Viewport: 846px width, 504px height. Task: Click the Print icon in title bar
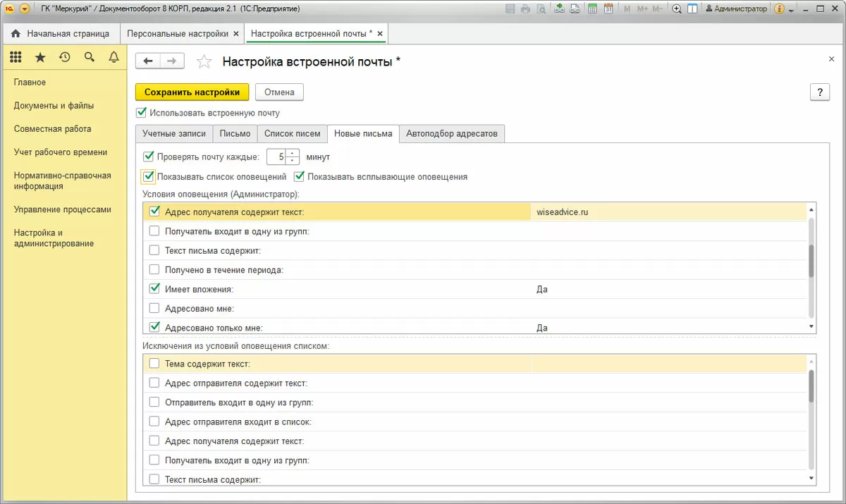(526, 9)
